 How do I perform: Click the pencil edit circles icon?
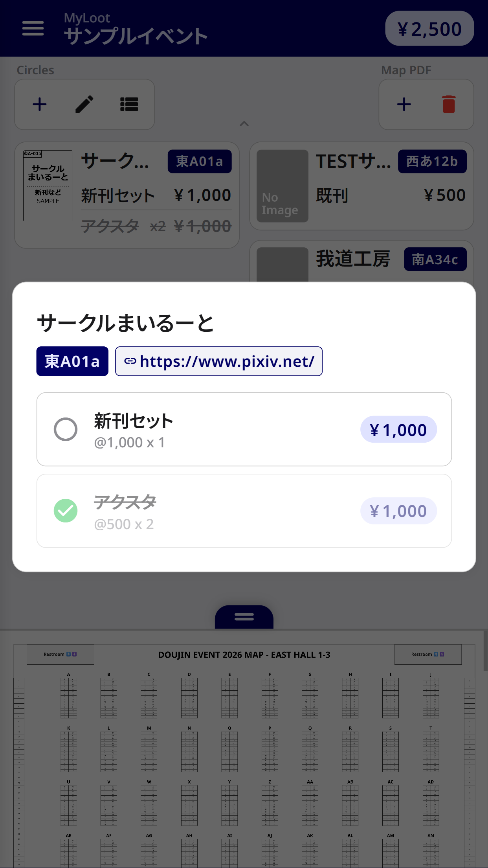(x=84, y=105)
